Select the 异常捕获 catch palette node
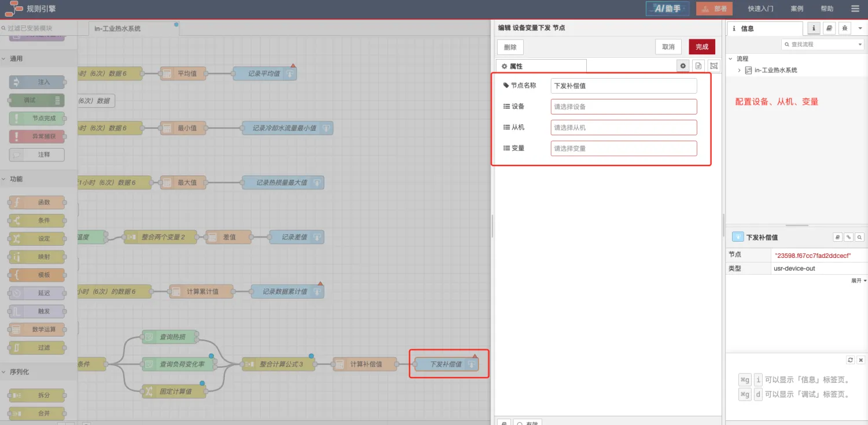The width and height of the screenshot is (868, 425). 37,136
